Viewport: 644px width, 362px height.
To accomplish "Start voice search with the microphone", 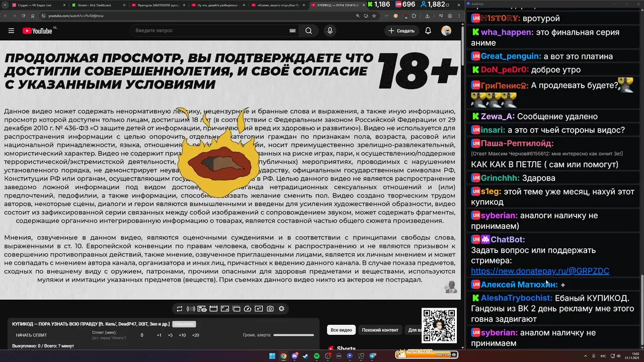I will (330, 31).
